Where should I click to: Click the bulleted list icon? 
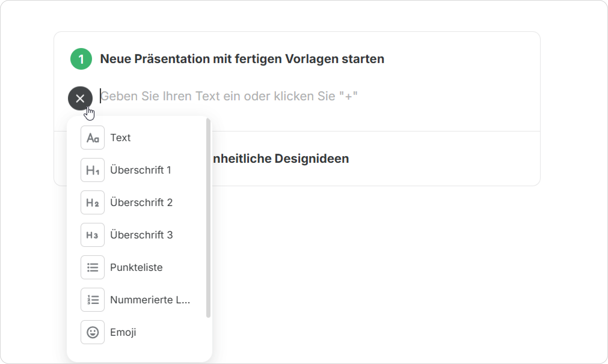tap(93, 267)
